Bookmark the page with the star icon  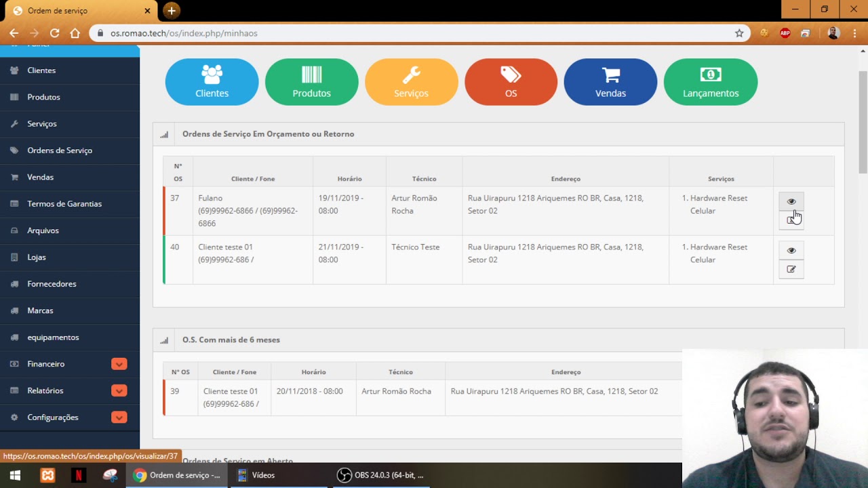point(739,33)
